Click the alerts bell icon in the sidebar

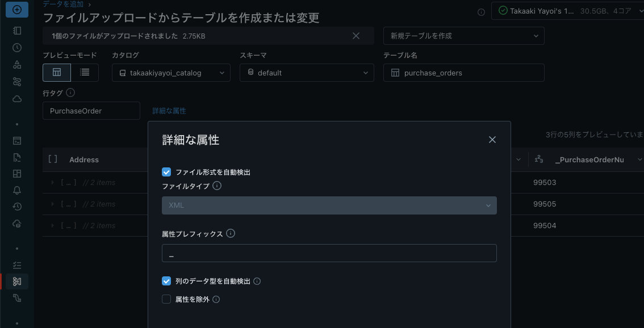16,190
